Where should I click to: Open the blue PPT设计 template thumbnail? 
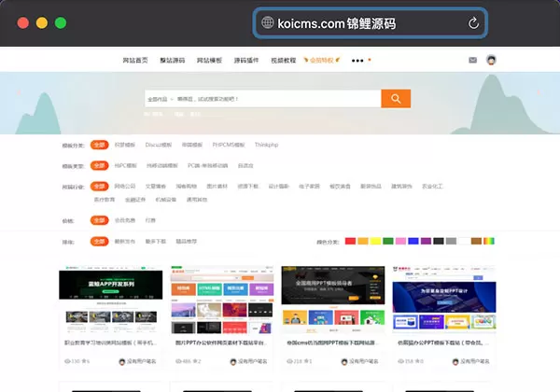click(x=444, y=300)
